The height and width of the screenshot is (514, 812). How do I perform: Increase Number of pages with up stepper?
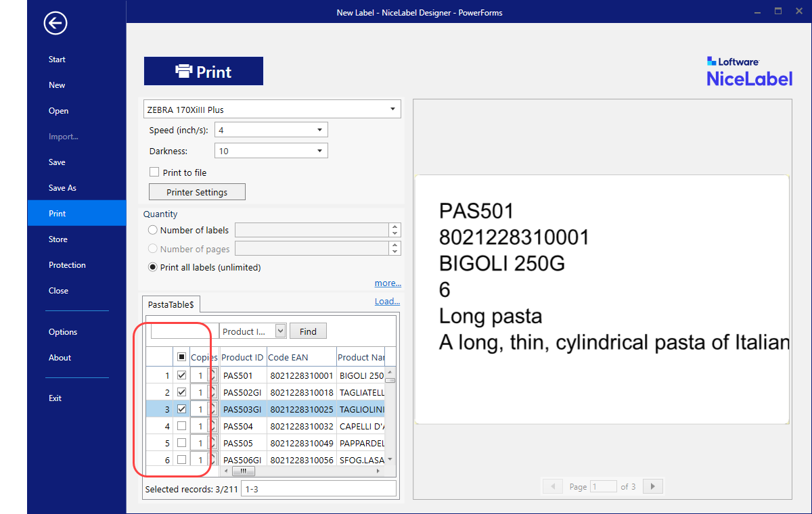pyautogui.click(x=395, y=246)
